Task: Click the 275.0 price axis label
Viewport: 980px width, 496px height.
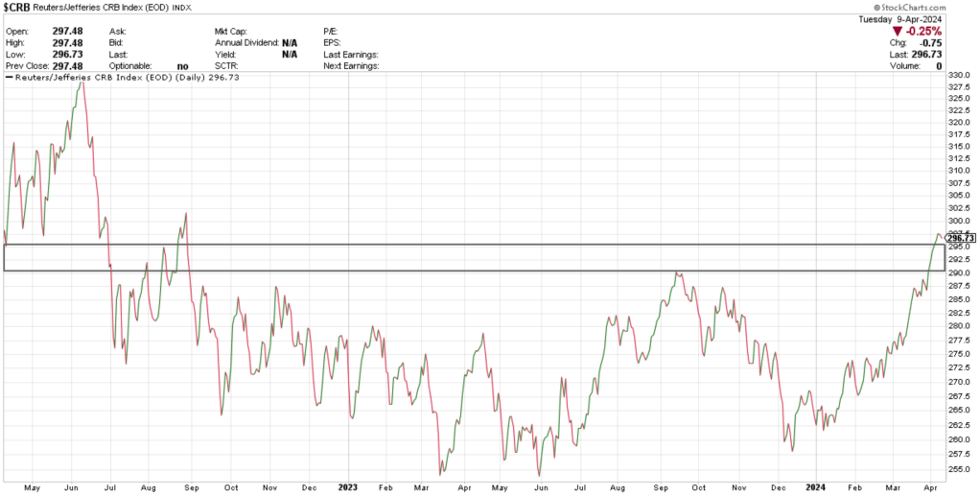Action: click(960, 354)
